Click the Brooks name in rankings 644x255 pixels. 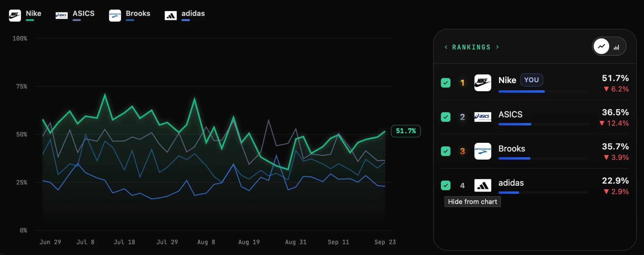(x=512, y=149)
